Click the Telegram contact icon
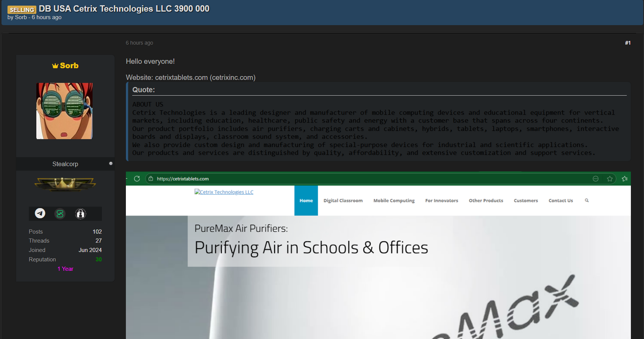Viewport: 644px width, 339px height. coord(40,213)
